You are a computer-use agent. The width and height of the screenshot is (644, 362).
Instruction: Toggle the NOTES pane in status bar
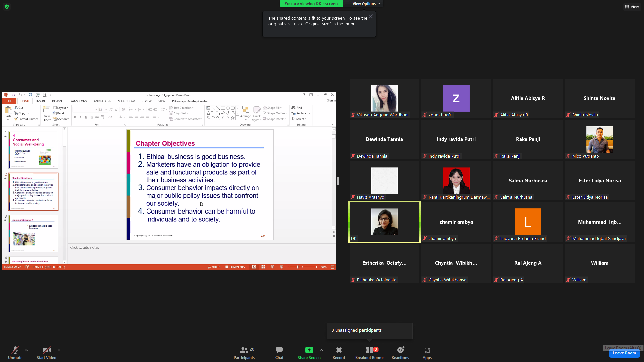214,267
